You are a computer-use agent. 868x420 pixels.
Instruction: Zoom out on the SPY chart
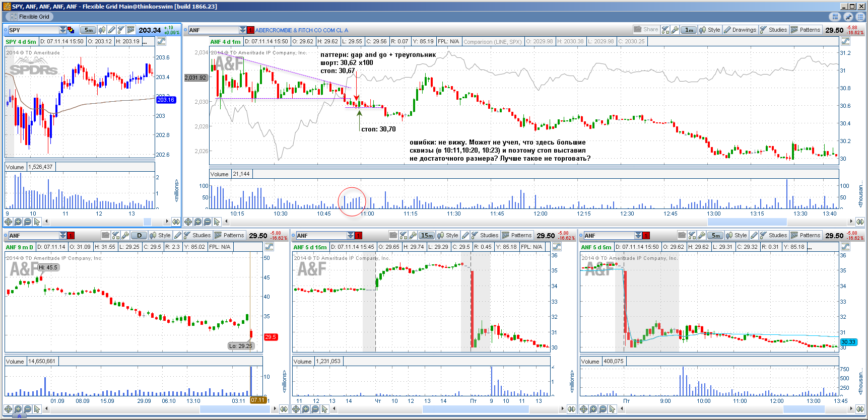point(28,222)
